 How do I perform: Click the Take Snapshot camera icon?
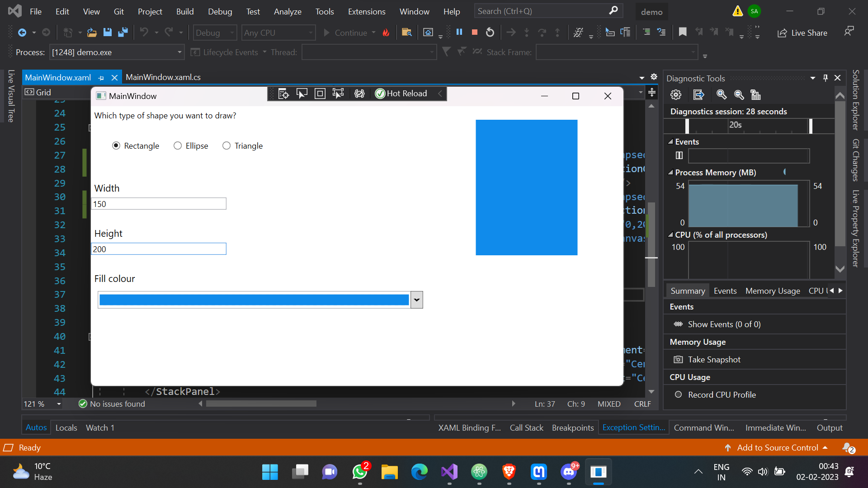[x=678, y=360]
